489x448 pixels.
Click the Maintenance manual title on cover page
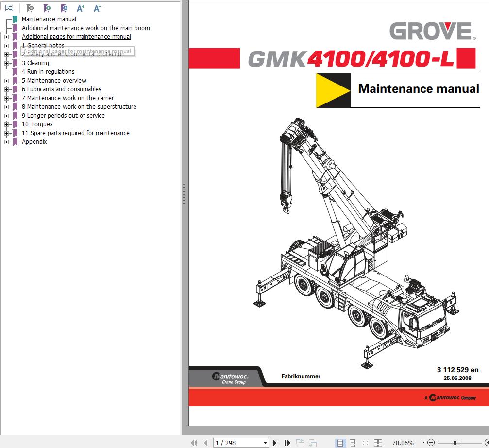[419, 88]
